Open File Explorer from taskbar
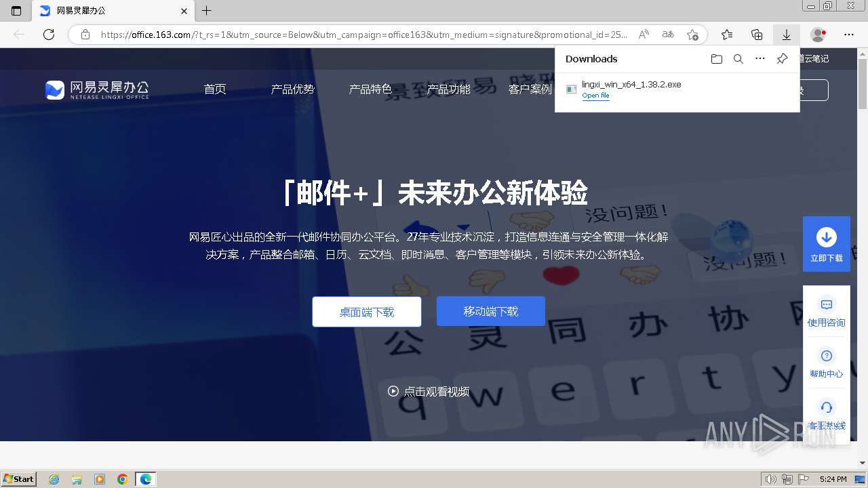868x488 pixels. pos(77,479)
